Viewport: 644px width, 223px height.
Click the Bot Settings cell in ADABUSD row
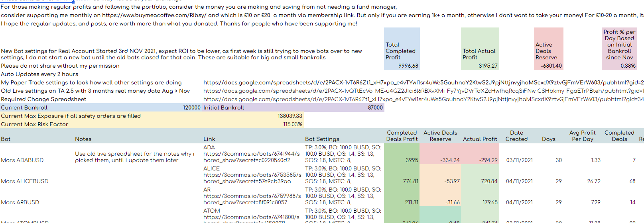(343, 154)
